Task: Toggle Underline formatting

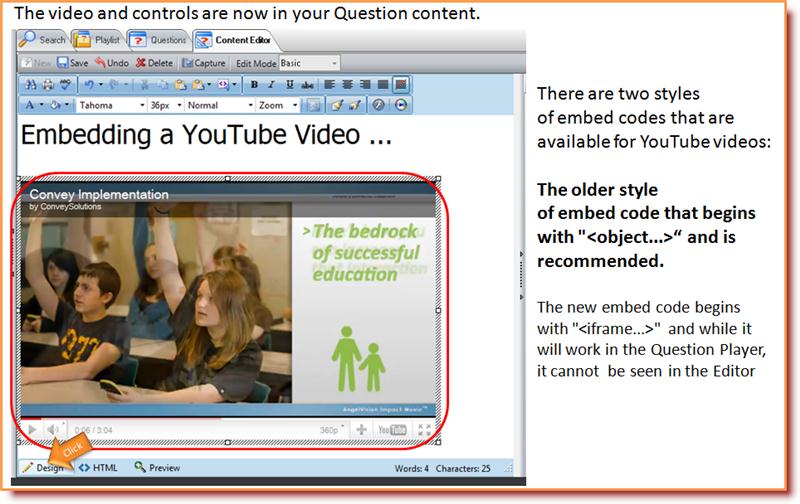Action: coord(290,85)
